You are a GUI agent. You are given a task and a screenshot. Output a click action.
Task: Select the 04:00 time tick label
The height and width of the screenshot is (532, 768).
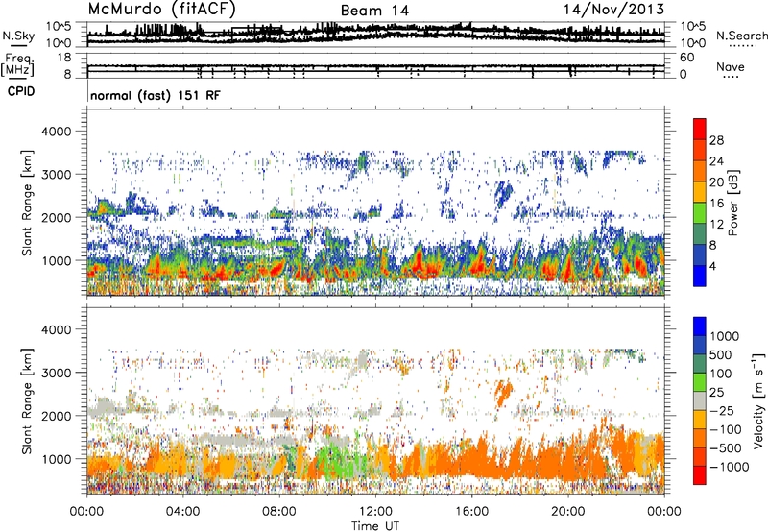tap(182, 512)
